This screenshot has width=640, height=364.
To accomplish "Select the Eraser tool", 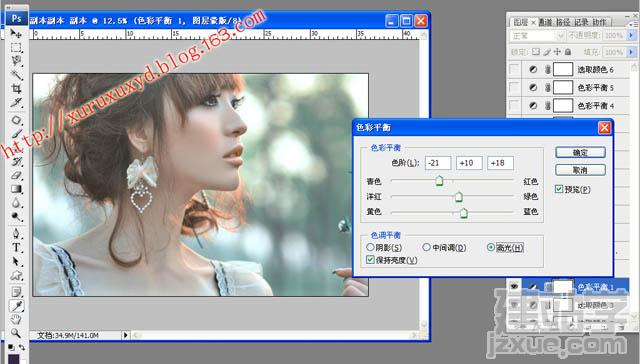I will pyautogui.click(x=16, y=175).
